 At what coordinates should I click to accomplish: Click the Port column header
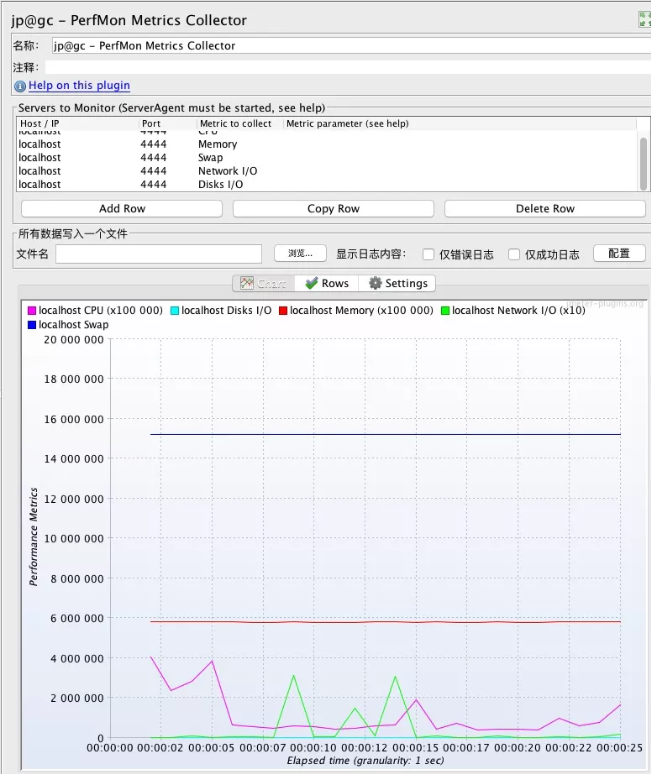[168, 123]
